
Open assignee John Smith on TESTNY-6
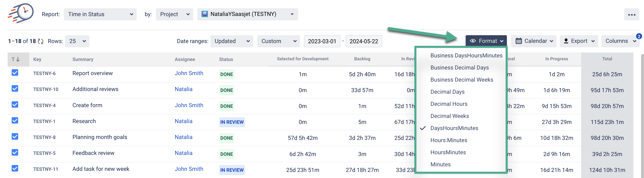click(x=189, y=73)
